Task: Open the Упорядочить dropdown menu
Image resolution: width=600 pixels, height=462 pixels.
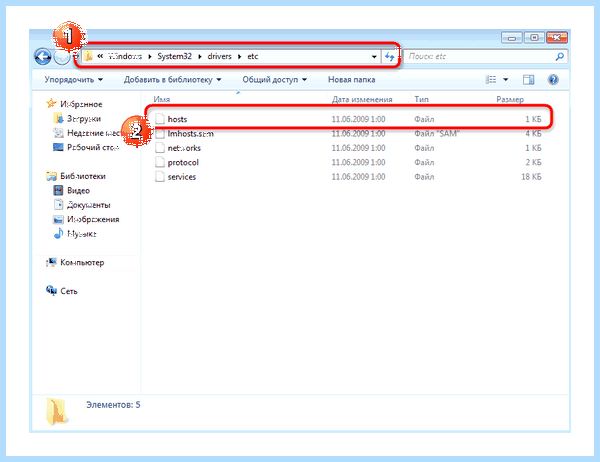Action: coord(73,80)
